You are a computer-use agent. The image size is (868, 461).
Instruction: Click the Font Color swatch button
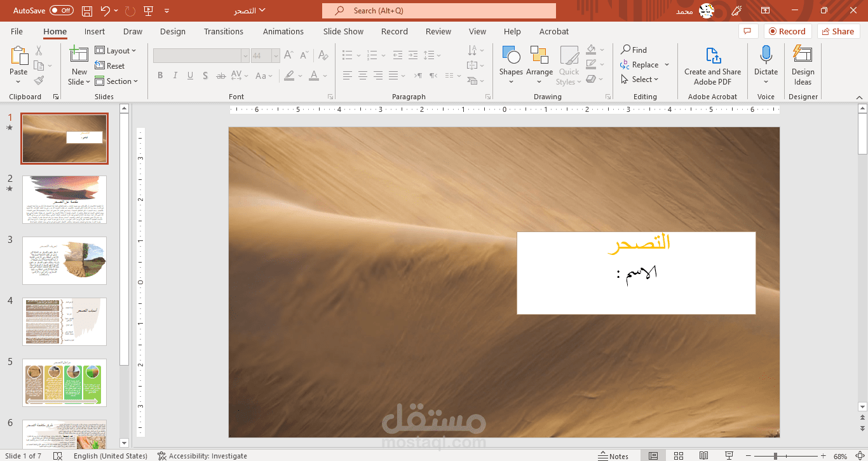point(313,76)
